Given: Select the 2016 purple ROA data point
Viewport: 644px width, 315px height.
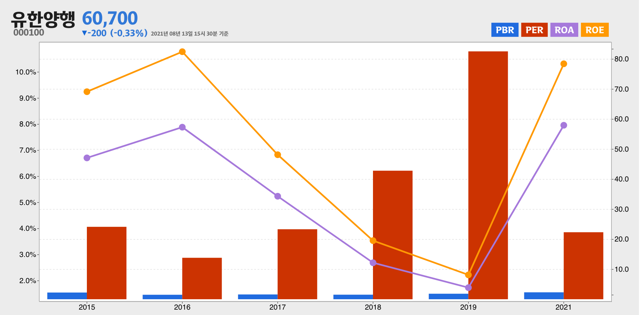Looking at the screenshot, I should [182, 127].
